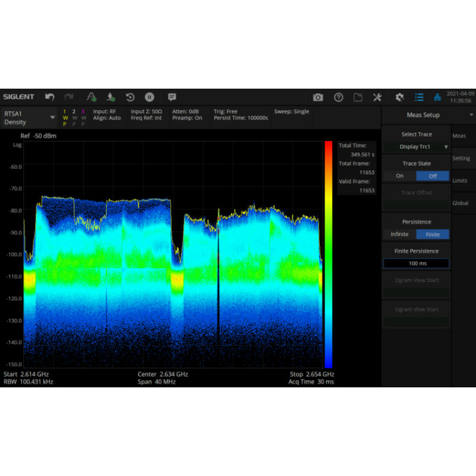Open system settings gear icon

pos(399,97)
